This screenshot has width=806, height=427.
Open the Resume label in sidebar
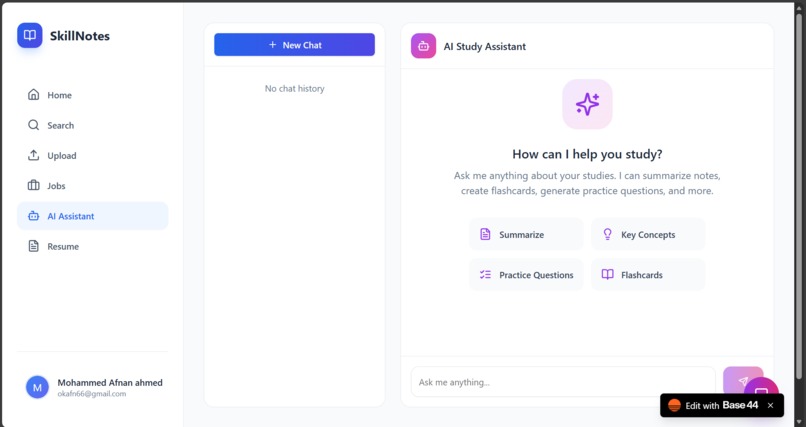point(63,247)
